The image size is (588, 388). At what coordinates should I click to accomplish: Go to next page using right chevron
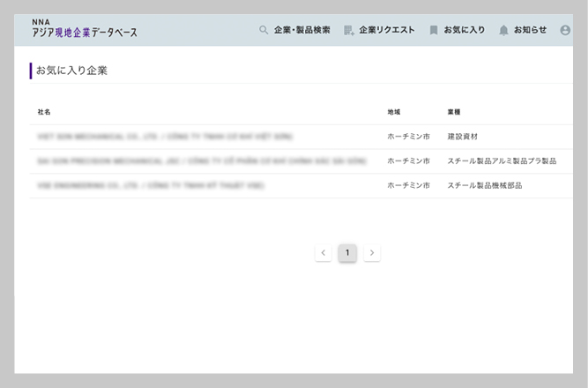coord(372,253)
